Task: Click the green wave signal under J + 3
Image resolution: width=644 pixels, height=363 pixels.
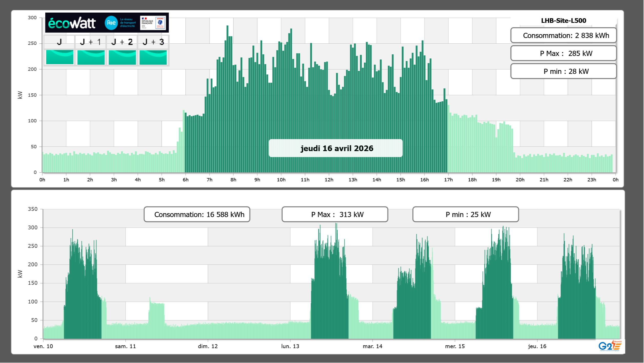Action: [x=153, y=57]
